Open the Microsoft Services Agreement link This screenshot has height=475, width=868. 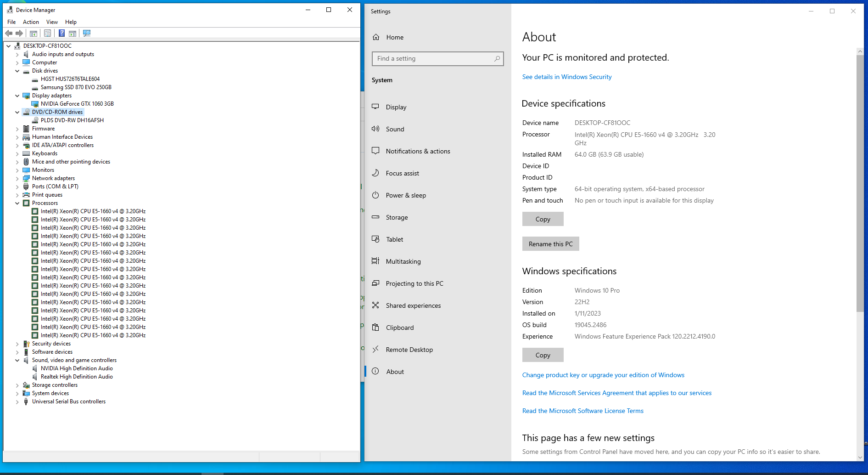(x=617, y=393)
